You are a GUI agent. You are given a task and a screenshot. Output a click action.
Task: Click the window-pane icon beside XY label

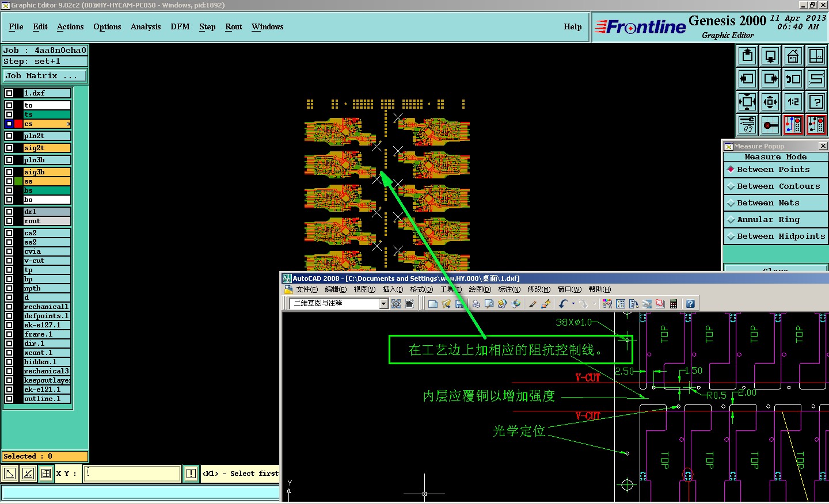click(46, 474)
